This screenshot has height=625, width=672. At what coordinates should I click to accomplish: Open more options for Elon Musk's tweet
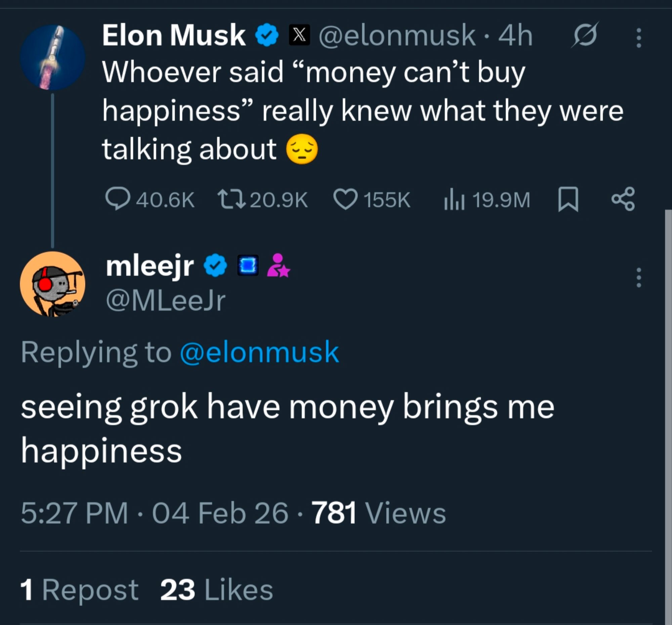tap(638, 38)
